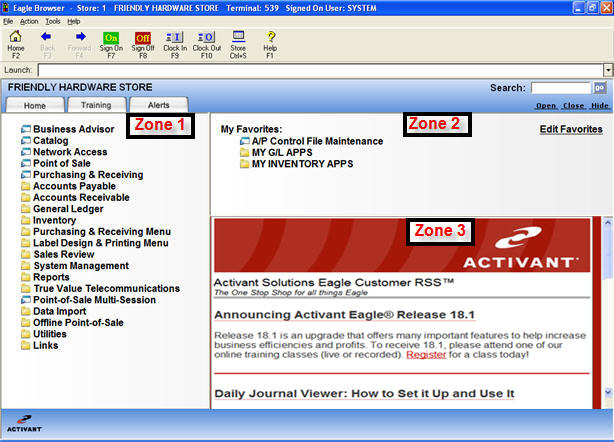Click the Edit Favorites link
This screenshot has width=614, height=442.
pos(571,129)
